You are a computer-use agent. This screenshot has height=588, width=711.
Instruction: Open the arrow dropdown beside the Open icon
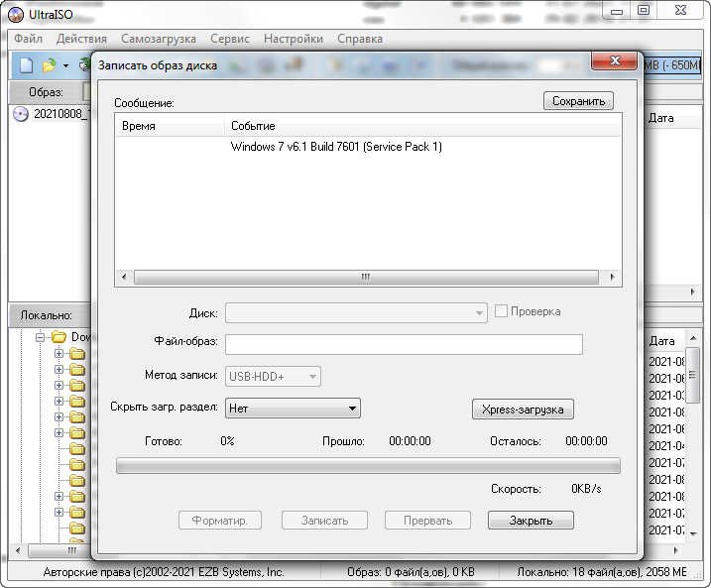[66, 66]
